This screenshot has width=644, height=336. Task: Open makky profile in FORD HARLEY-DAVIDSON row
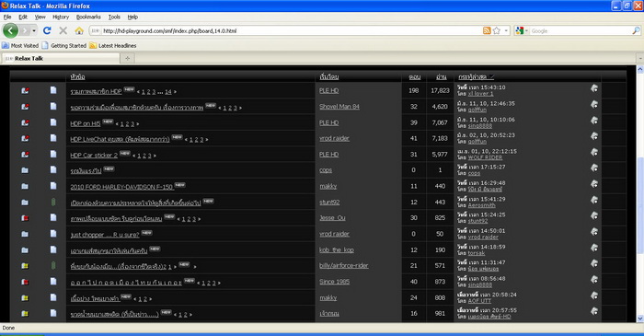tap(328, 186)
